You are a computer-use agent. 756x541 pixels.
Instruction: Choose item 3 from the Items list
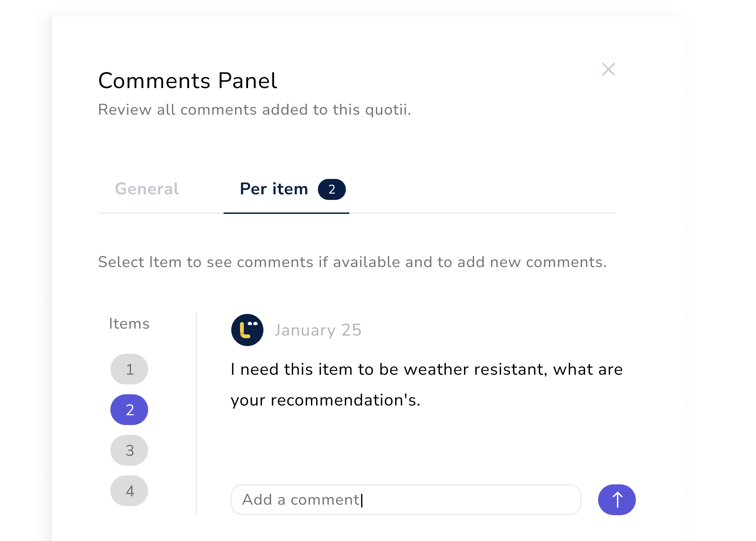(x=129, y=450)
